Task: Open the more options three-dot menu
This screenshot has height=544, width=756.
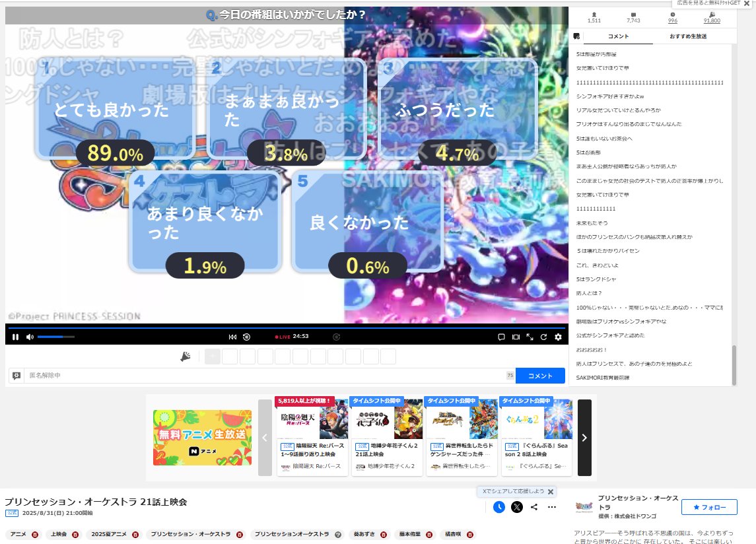Action: click(552, 507)
